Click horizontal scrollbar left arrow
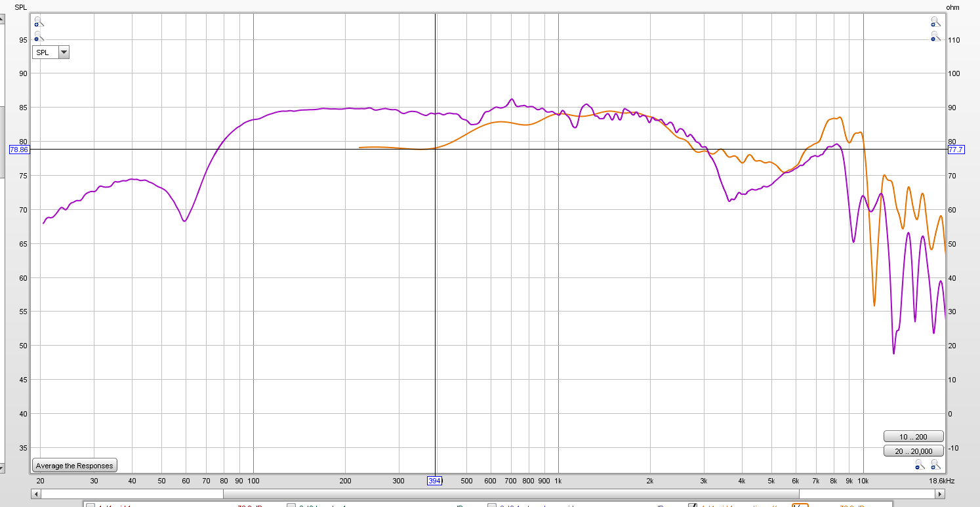 tap(35, 493)
